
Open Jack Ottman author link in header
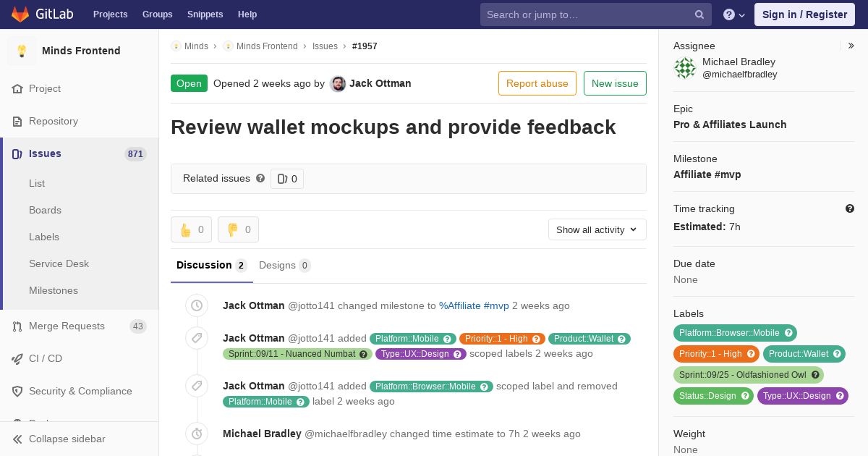pyautogui.click(x=380, y=83)
